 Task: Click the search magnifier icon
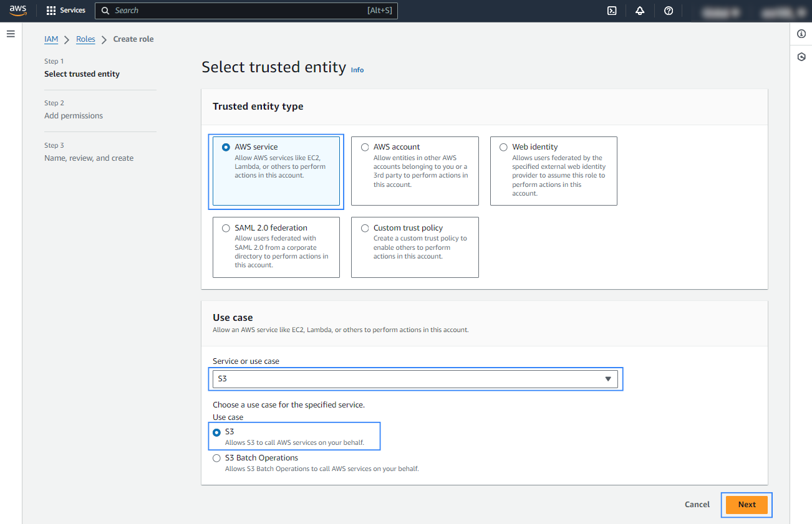(105, 11)
